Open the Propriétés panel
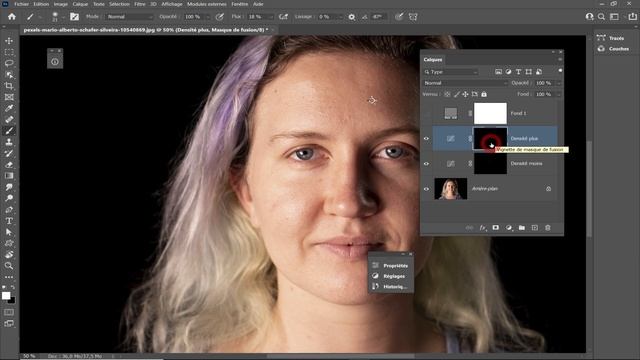Image resolution: width=640 pixels, height=360 pixels. pyautogui.click(x=391, y=266)
